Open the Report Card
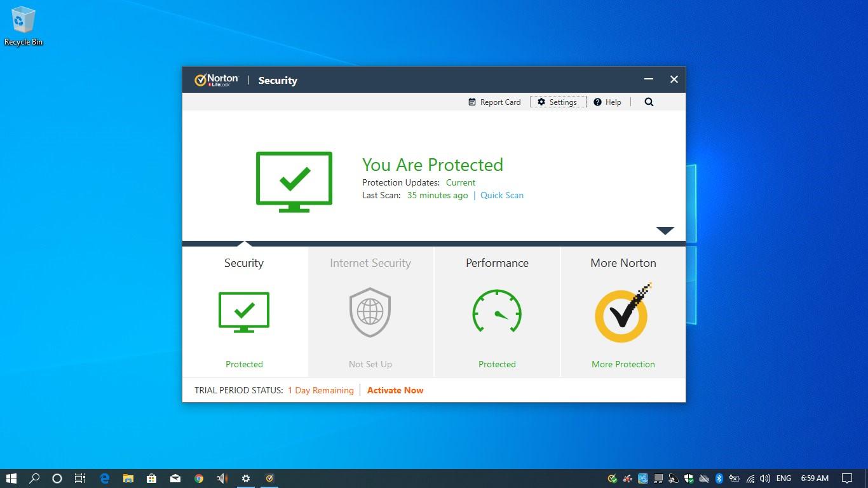The height and width of the screenshot is (488, 868). click(x=494, y=102)
